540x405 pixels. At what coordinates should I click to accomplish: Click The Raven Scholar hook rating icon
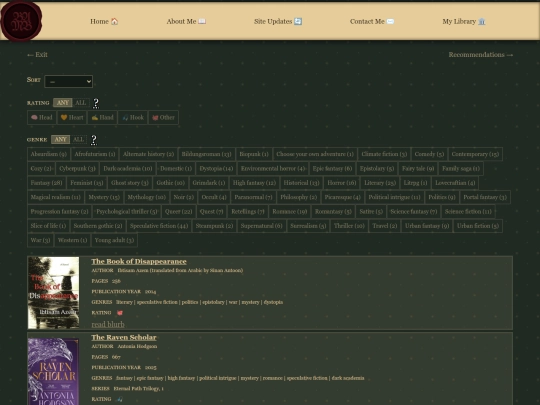[119, 399]
